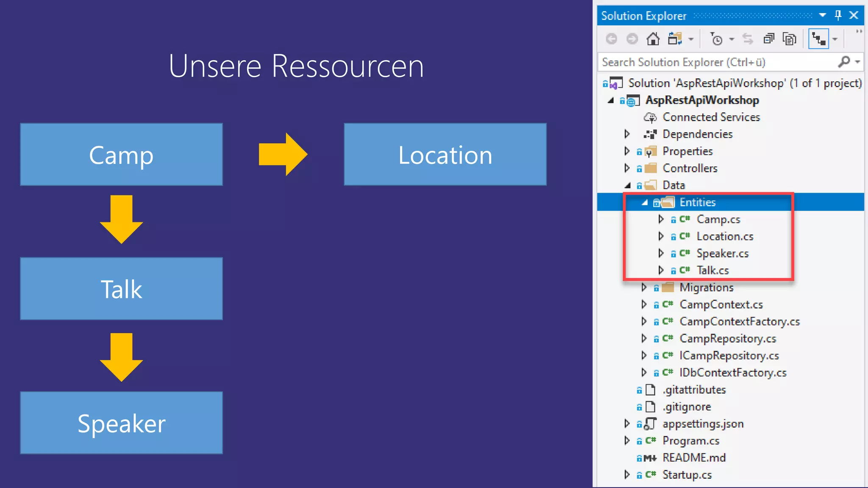The width and height of the screenshot is (868, 488).
Task: Select the Camp.cs file
Action: [x=718, y=219]
